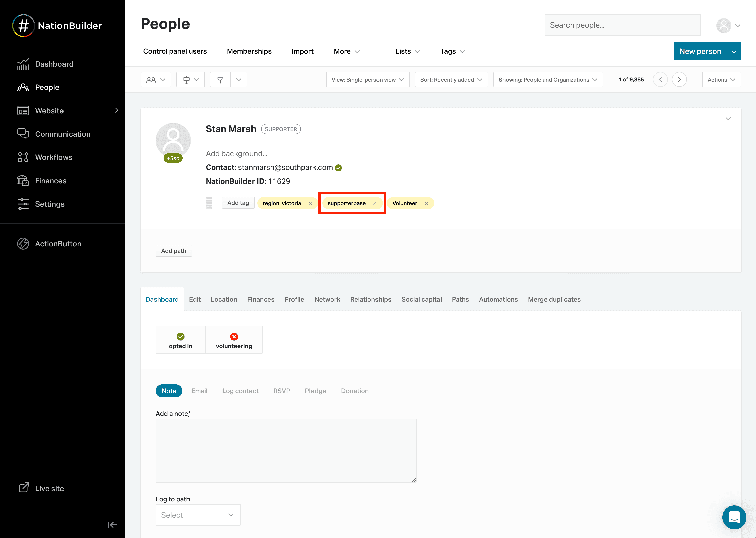Click the Add tag button
Screen dimensions: 756x538
[238, 203]
